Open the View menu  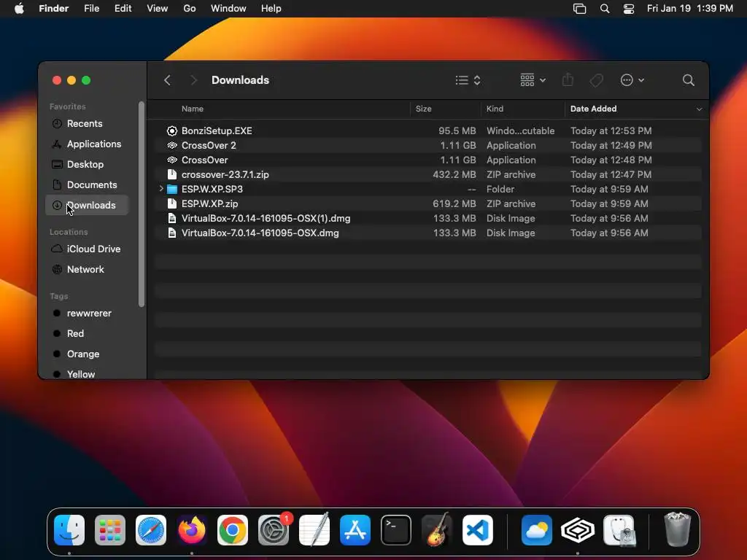(158, 9)
